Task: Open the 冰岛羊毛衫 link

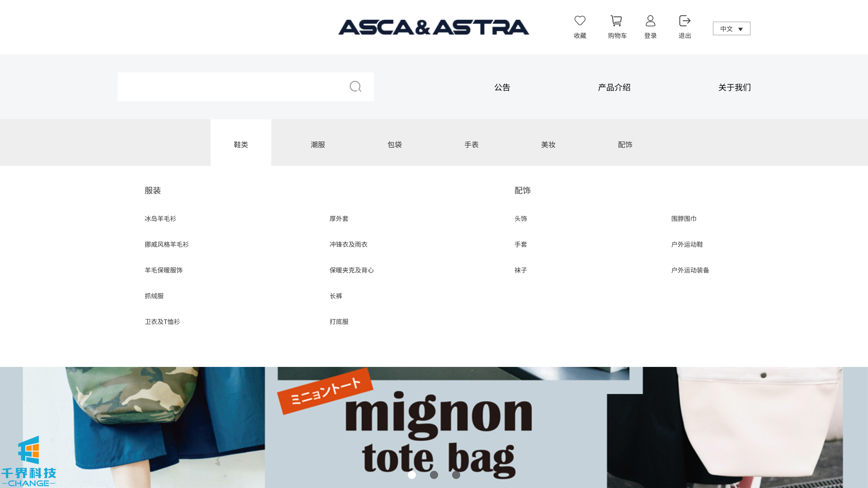Action: click(x=160, y=218)
